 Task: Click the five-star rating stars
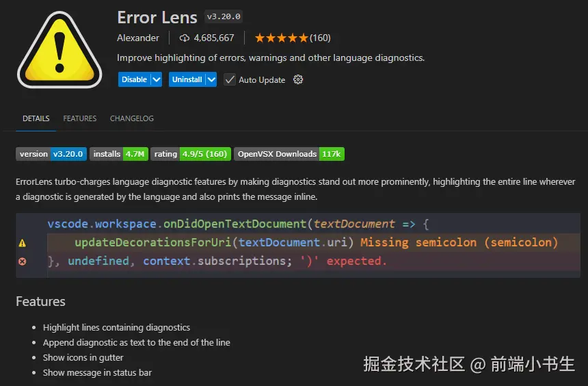pos(281,38)
